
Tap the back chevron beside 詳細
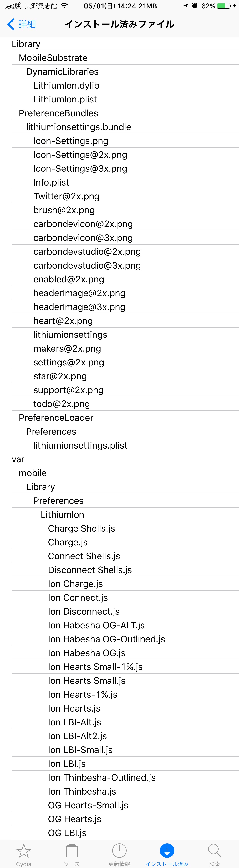click(11, 24)
